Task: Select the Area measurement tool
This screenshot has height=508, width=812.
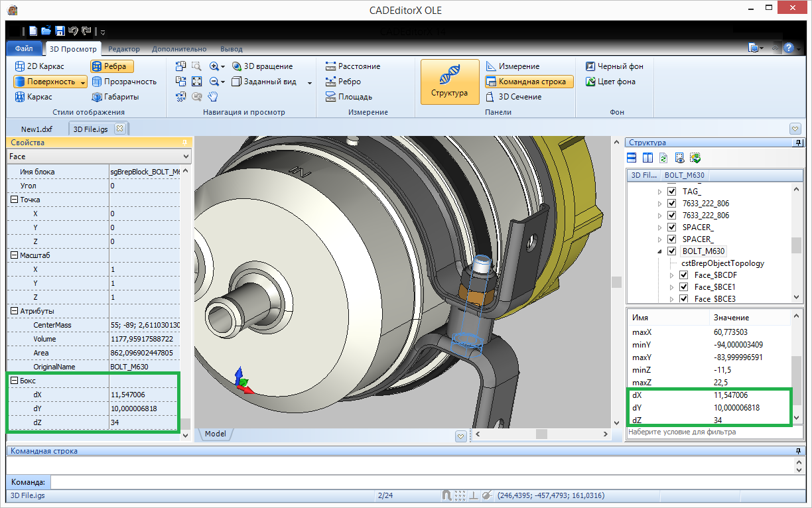Action: [349, 97]
